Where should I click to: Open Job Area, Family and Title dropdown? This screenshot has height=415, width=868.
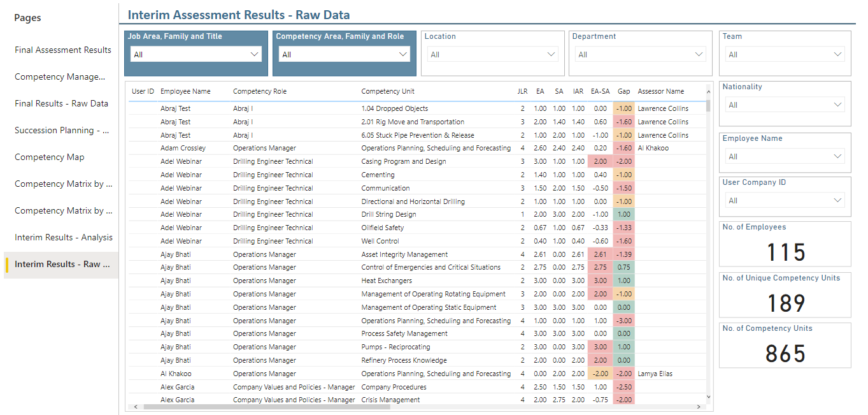click(x=196, y=54)
